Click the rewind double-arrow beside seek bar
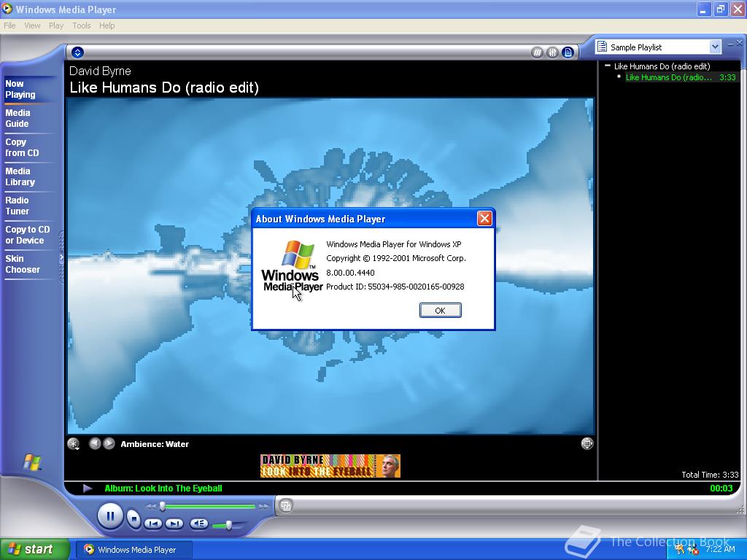Image resolution: width=747 pixels, height=560 pixels. coord(150,507)
